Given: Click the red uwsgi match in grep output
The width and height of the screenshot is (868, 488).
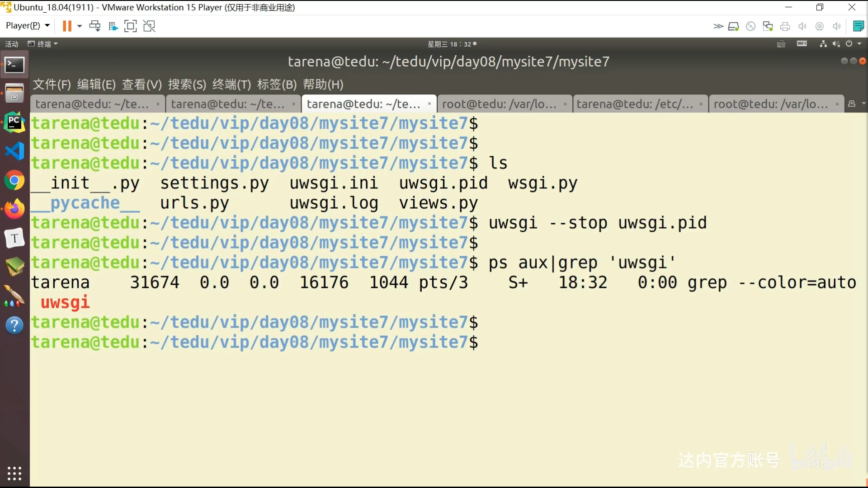Looking at the screenshot, I should click(x=66, y=302).
